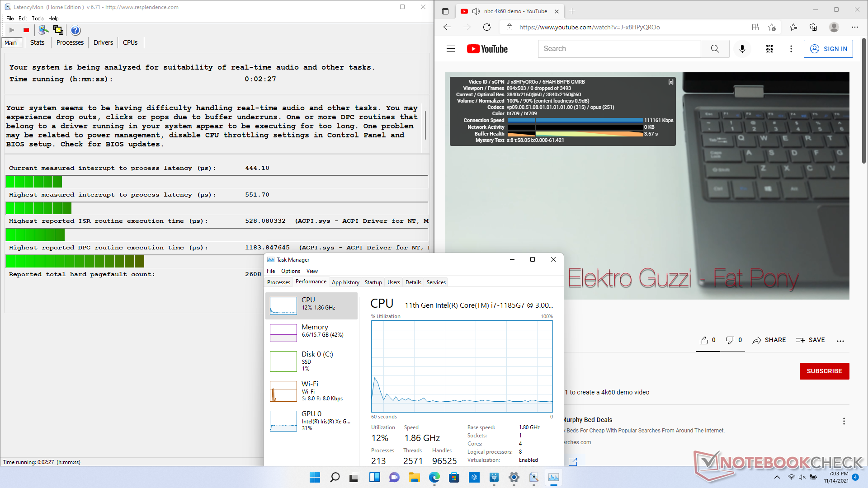Open LatencyMon help question mark icon
The image size is (868, 488).
[75, 30]
